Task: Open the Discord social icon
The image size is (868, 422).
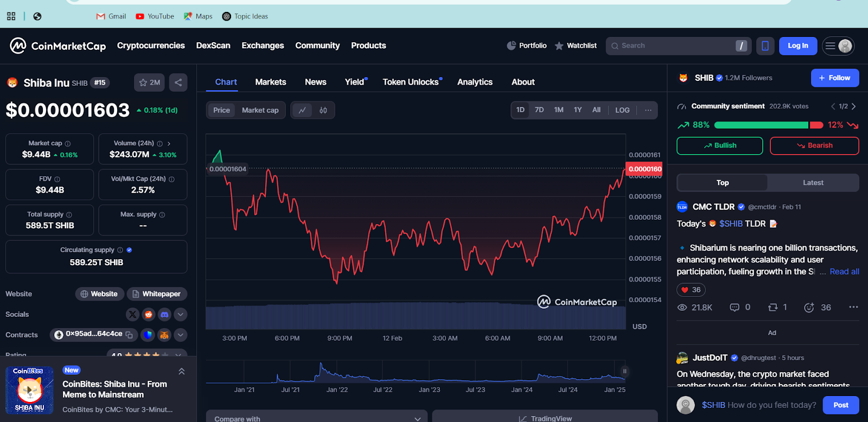Action: [164, 315]
